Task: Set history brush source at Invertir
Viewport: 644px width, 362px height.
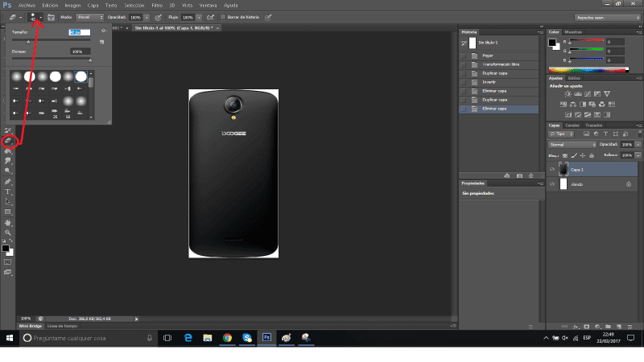Action: pos(464,82)
